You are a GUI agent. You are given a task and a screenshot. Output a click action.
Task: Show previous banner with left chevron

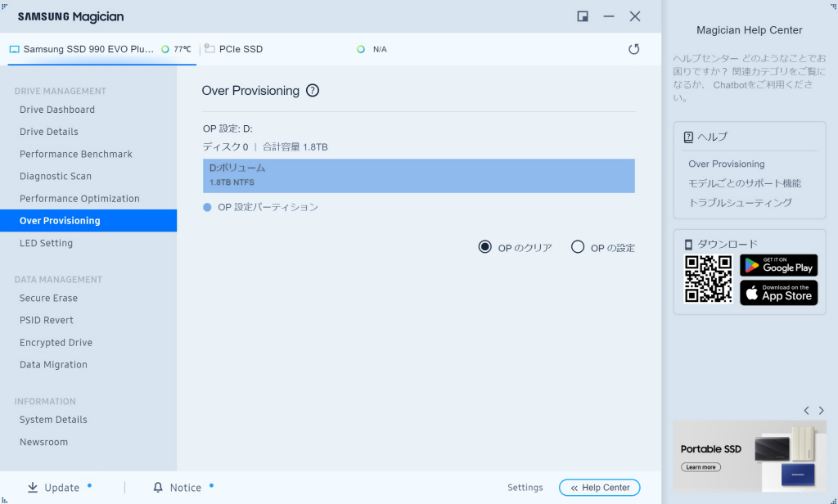point(806,411)
